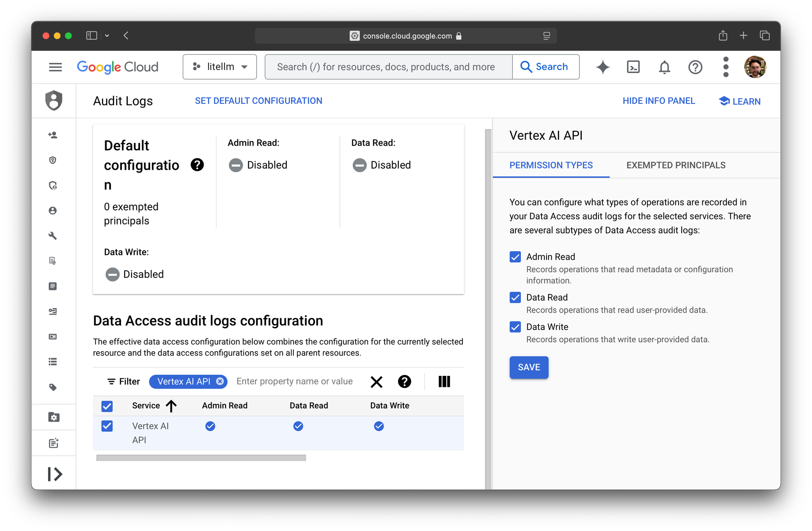This screenshot has height=531, width=812.
Task: Open the help question mark in header
Action: click(695, 67)
